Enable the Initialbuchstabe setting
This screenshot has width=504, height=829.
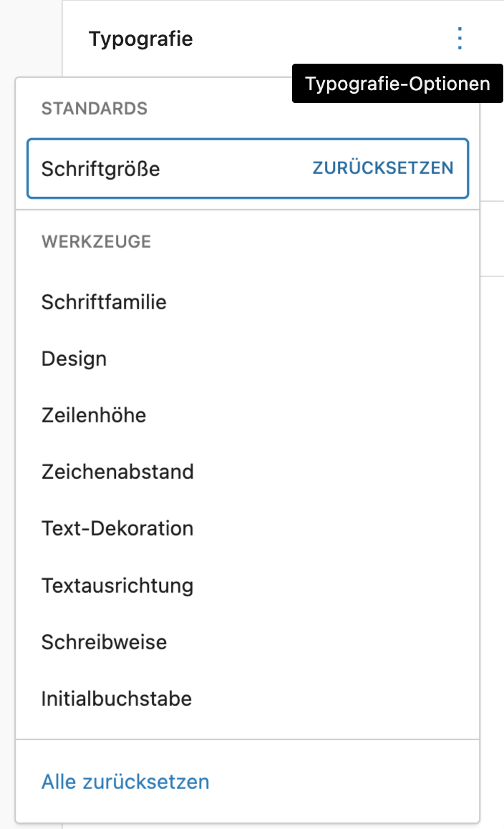click(248, 699)
